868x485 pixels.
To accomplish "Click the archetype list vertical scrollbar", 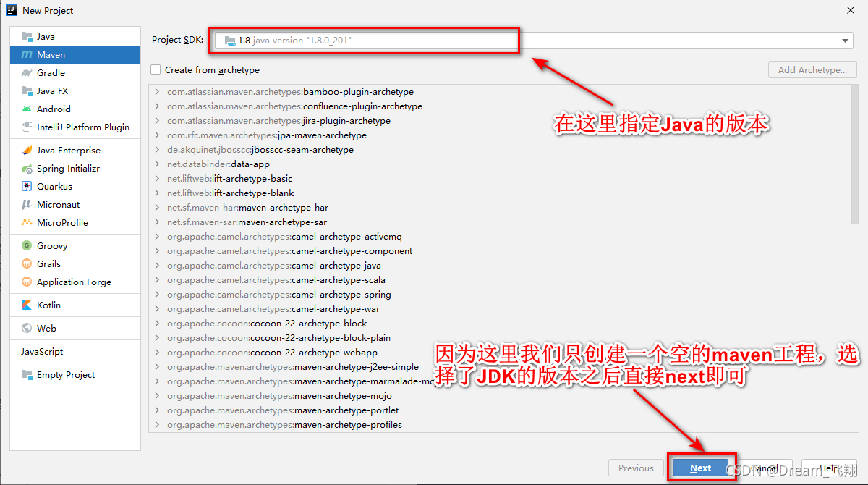I will 856,156.
